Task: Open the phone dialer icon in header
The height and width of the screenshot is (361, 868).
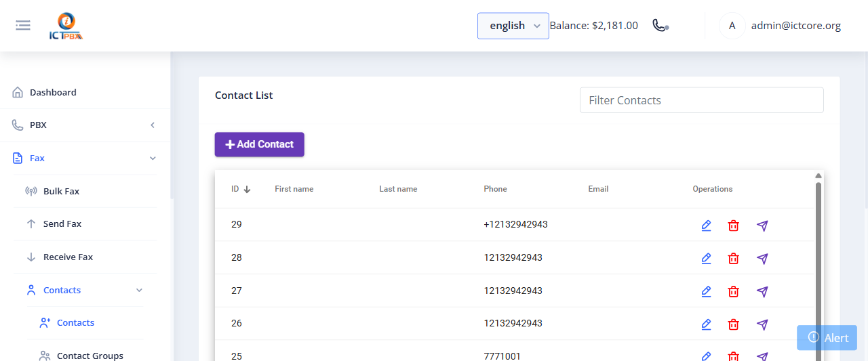Action: (x=660, y=26)
